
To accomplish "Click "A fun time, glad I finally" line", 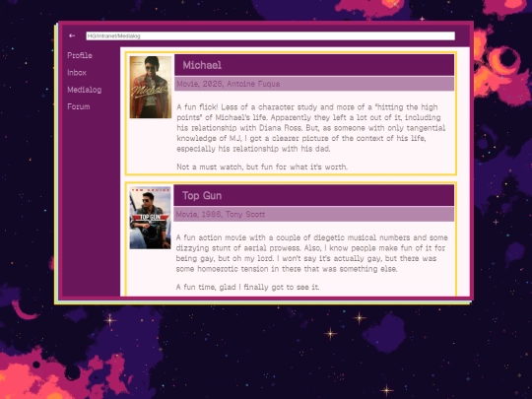I will pyautogui.click(x=247, y=287).
